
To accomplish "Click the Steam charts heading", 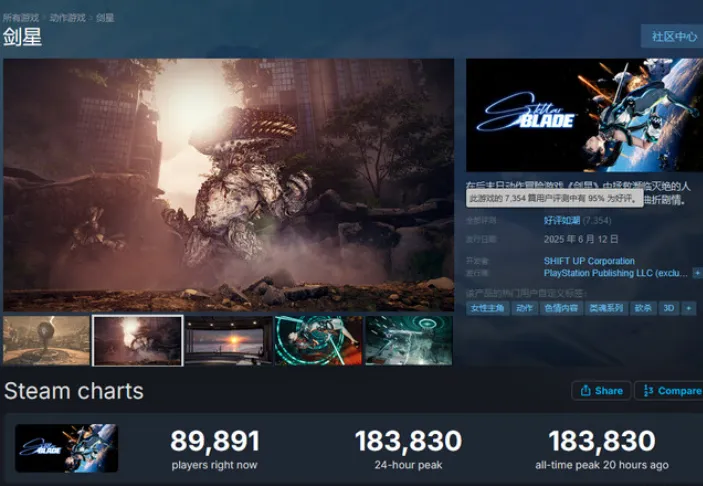I will pyautogui.click(x=74, y=391).
